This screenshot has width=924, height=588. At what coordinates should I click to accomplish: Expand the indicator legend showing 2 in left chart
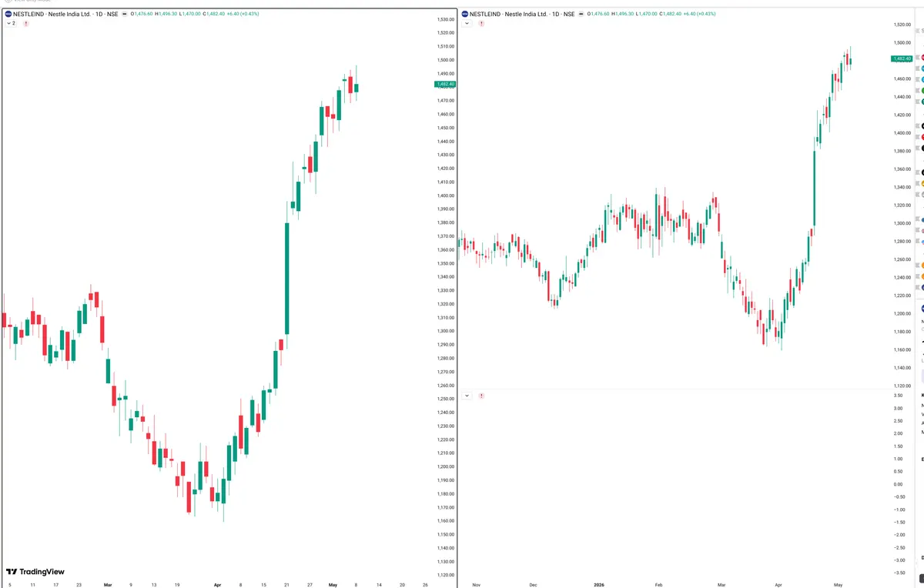[12, 24]
